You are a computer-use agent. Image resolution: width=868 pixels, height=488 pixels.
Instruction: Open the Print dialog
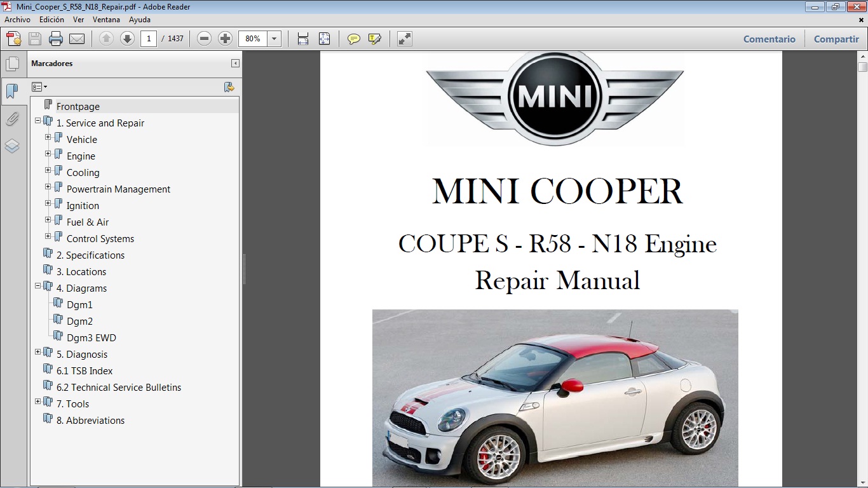[56, 39]
